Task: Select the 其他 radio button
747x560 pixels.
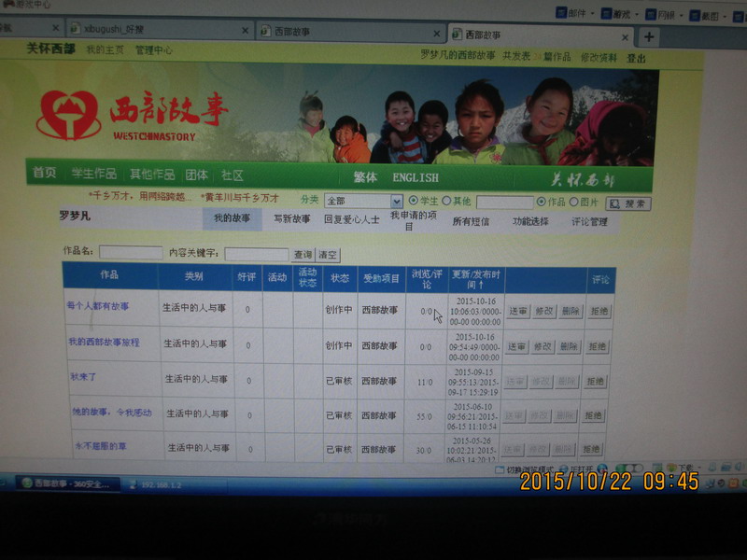Action: pyautogui.click(x=446, y=201)
